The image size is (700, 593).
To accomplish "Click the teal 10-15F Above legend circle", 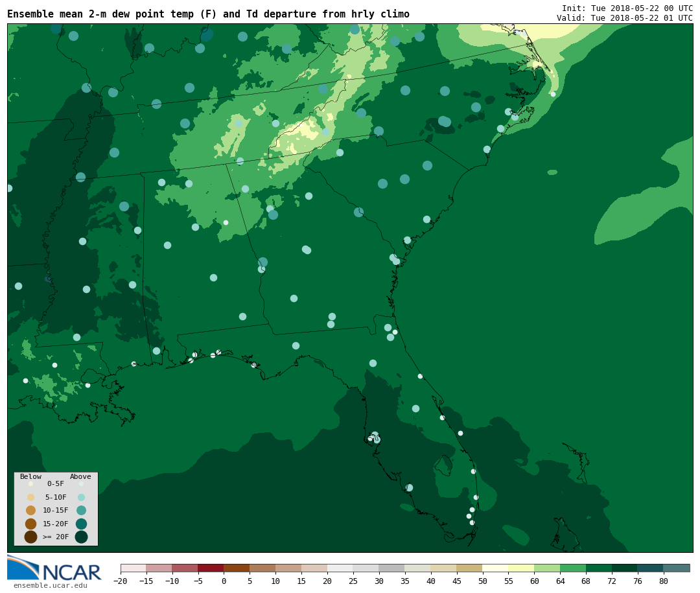I will point(81,510).
